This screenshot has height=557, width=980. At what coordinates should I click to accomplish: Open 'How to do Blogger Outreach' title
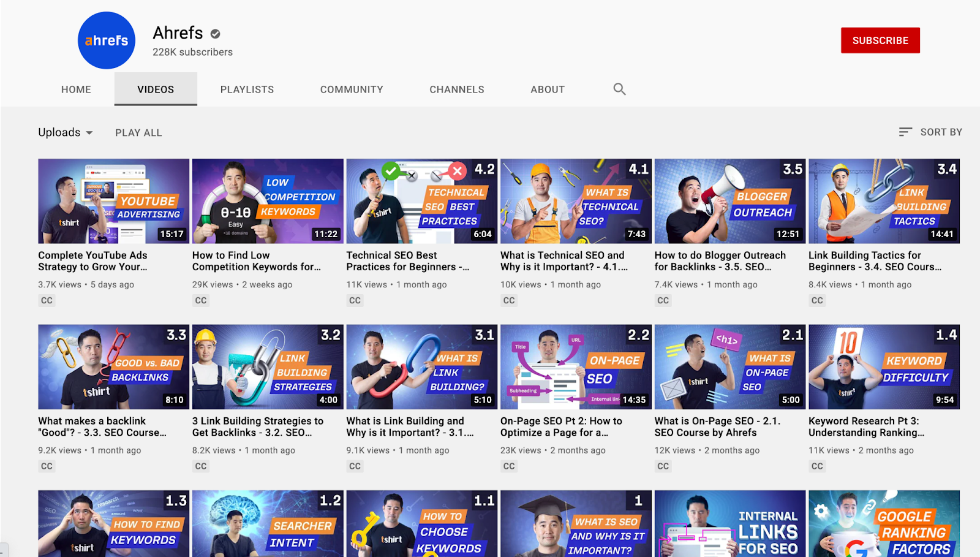[x=720, y=261]
